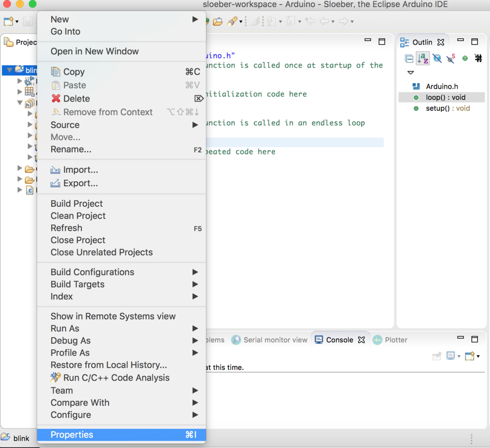
Task: Open the Outline View Menu triangle
Action: 411,73
